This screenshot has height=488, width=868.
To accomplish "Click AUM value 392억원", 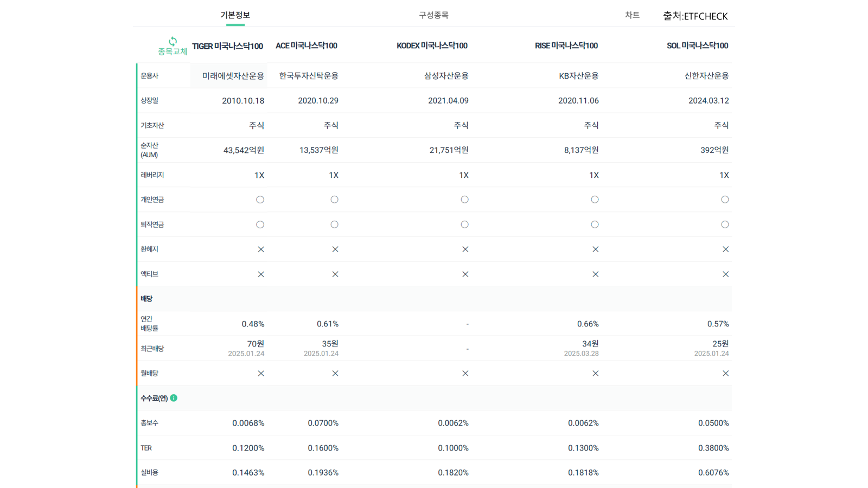I will click(x=714, y=150).
